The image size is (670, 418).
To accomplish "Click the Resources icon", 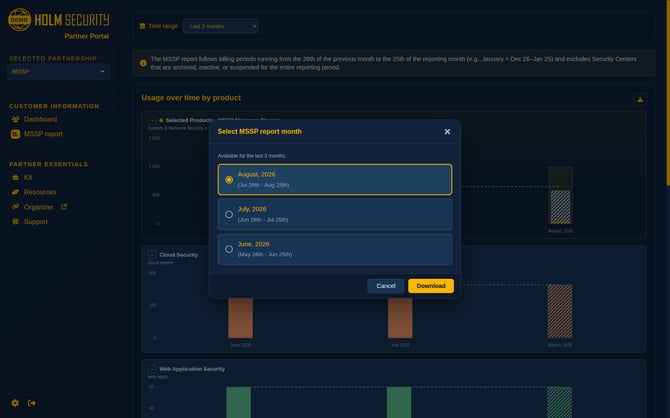I will pos(15,192).
